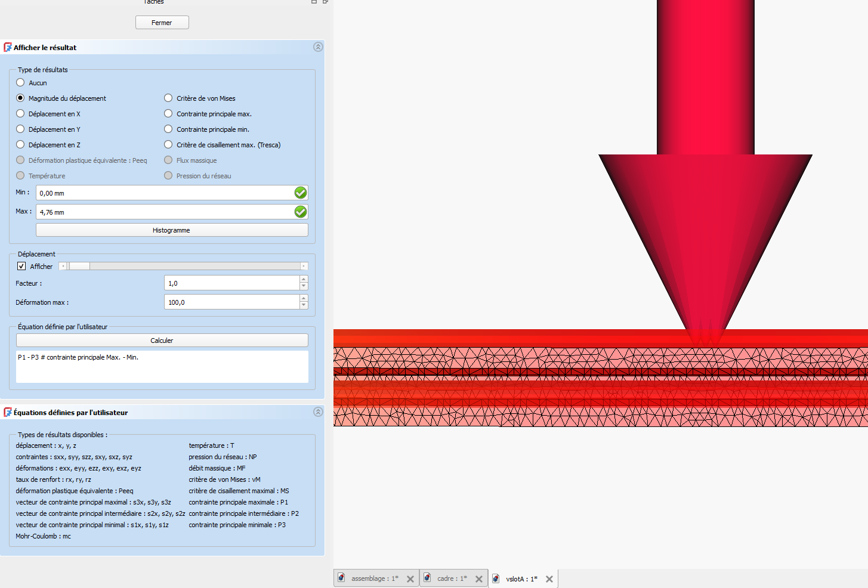Click the displacement slider handle
This screenshot has height=588, width=868.
(79, 267)
